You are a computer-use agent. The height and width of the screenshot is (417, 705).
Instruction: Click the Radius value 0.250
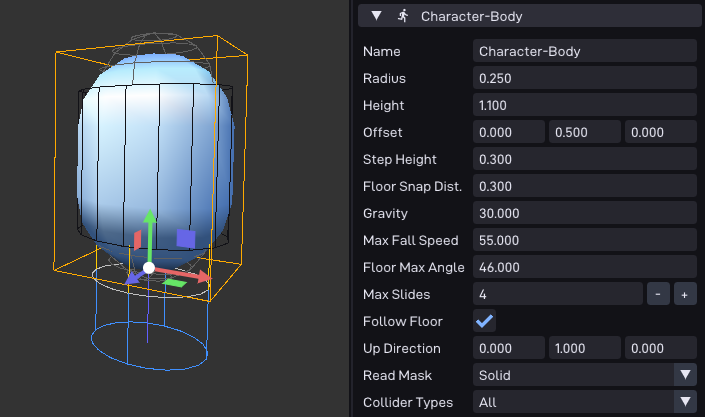click(585, 78)
